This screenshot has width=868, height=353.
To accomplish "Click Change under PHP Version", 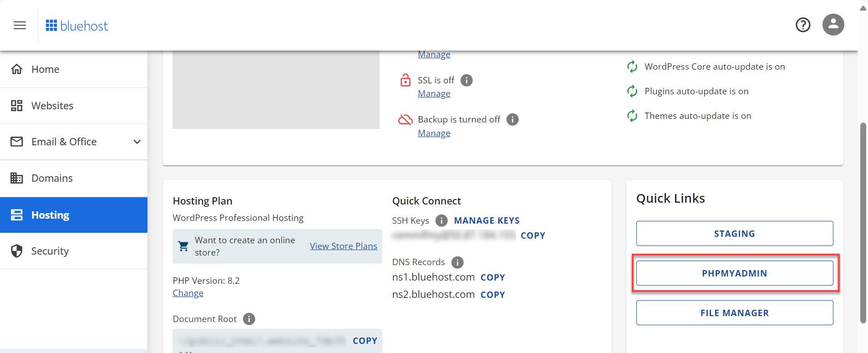I will click(188, 292).
